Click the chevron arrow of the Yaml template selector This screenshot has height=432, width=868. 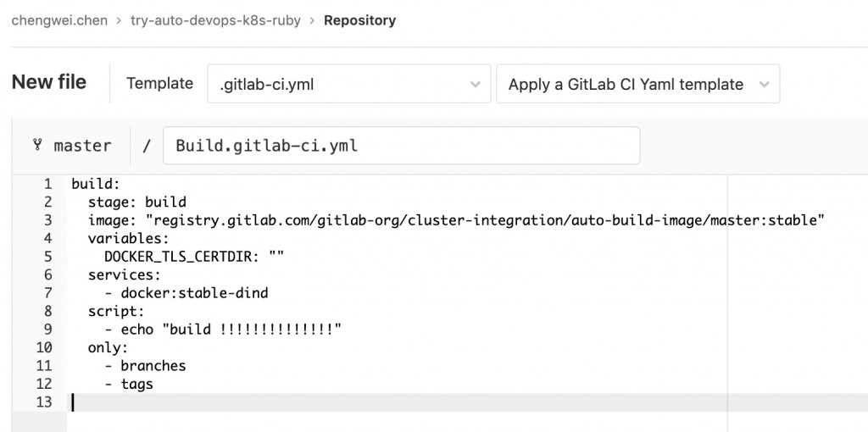[764, 85]
